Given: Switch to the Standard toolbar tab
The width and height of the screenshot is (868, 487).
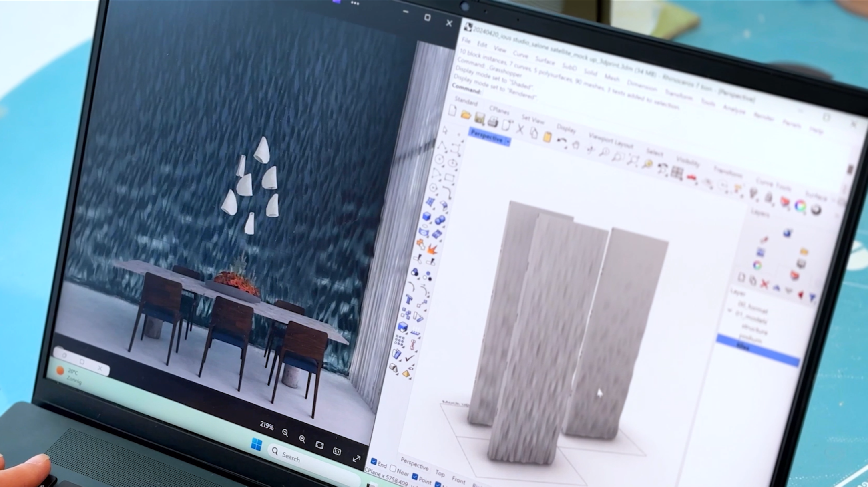Looking at the screenshot, I should click(x=466, y=101).
